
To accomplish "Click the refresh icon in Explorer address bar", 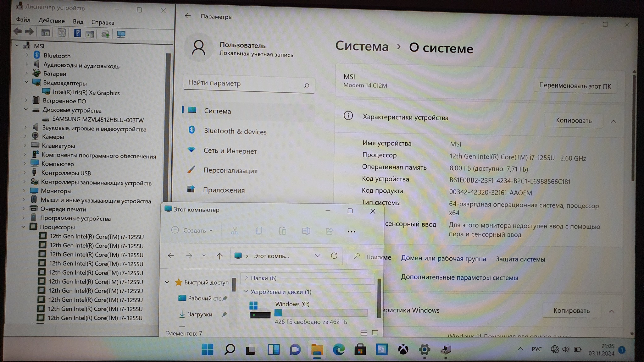I will pyautogui.click(x=334, y=256).
